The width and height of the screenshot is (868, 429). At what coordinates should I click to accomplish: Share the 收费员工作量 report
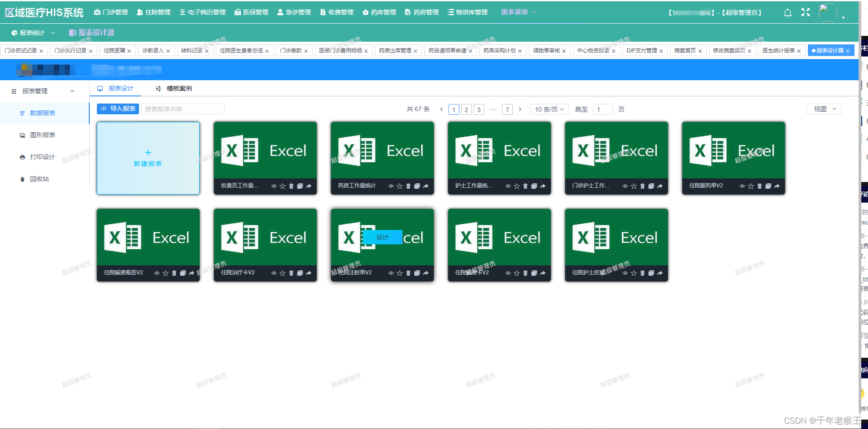click(309, 186)
